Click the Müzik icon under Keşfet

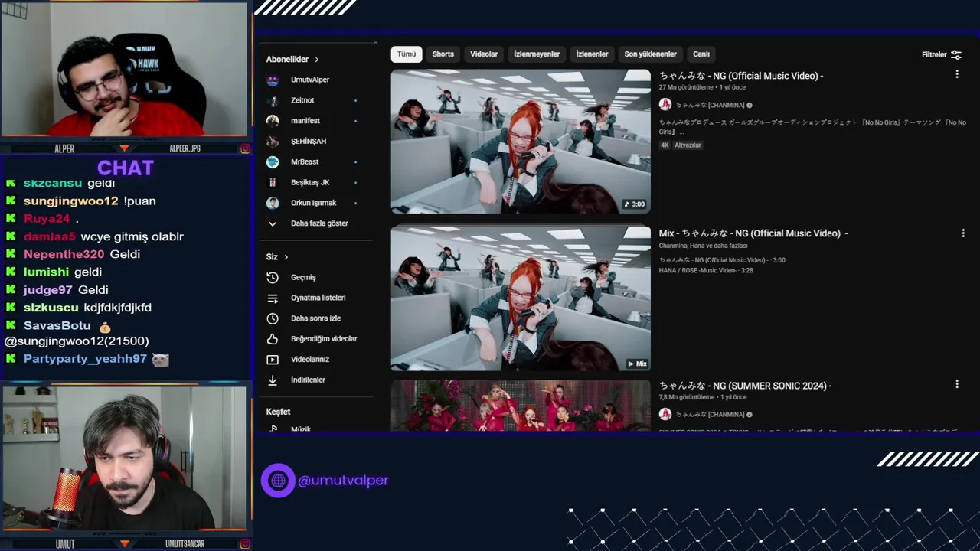point(273,429)
